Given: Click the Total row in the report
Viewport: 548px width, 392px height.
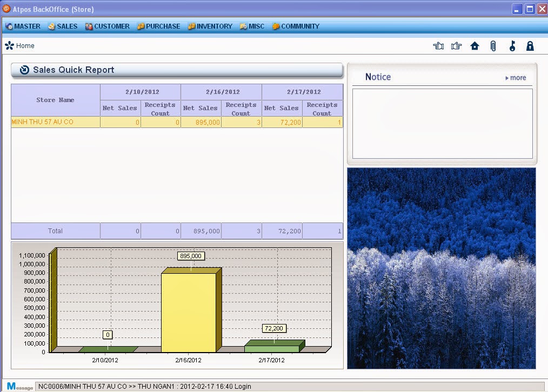Looking at the screenshot, I should point(55,231).
